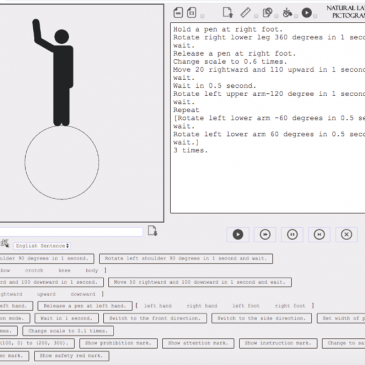
Task: Click the 'Set width of' button
Action: point(341,318)
